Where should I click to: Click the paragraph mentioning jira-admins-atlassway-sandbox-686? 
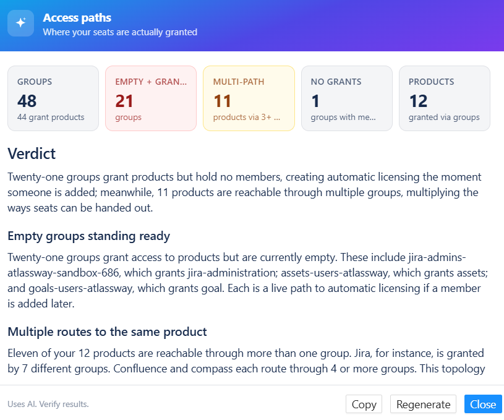click(247, 280)
